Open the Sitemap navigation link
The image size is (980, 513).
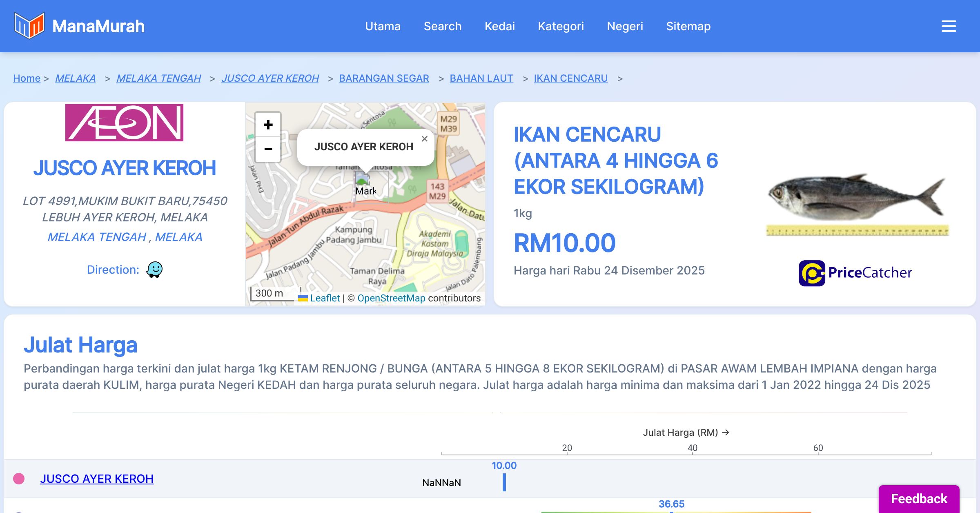click(688, 26)
